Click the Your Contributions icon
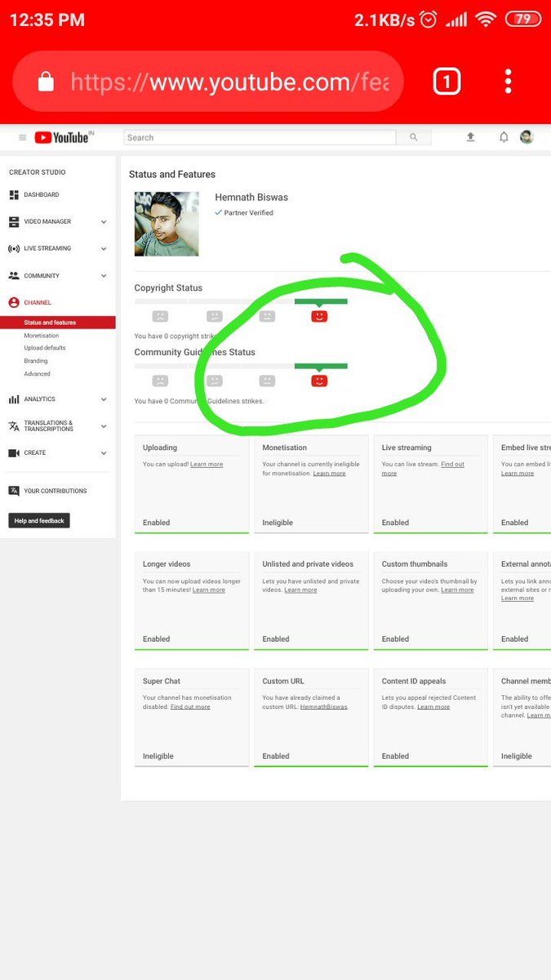This screenshot has width=551, height=980. [x=14, y=491]
